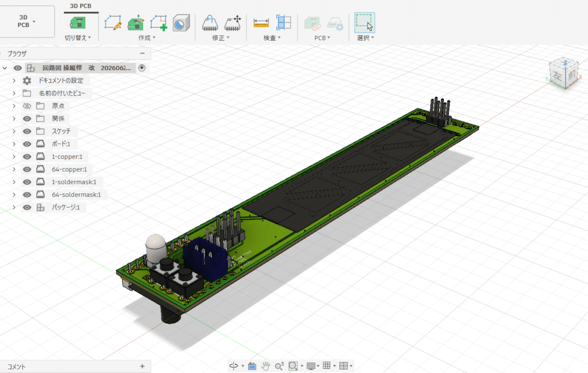Hide the 1-copper:1 layer
The image size is (588, 373).
point(26,157)
